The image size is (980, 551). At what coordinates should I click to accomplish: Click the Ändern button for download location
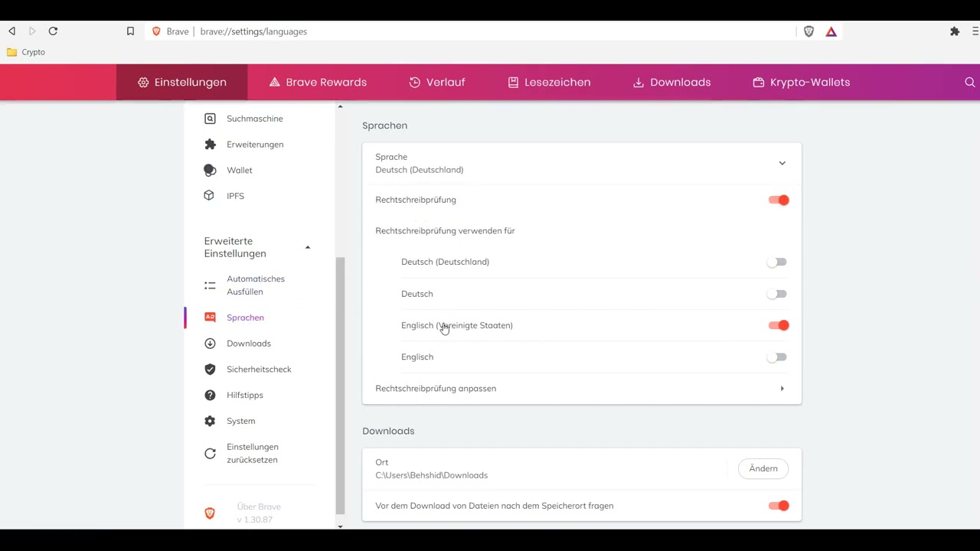pyautogui.click(x=763, y=469)
